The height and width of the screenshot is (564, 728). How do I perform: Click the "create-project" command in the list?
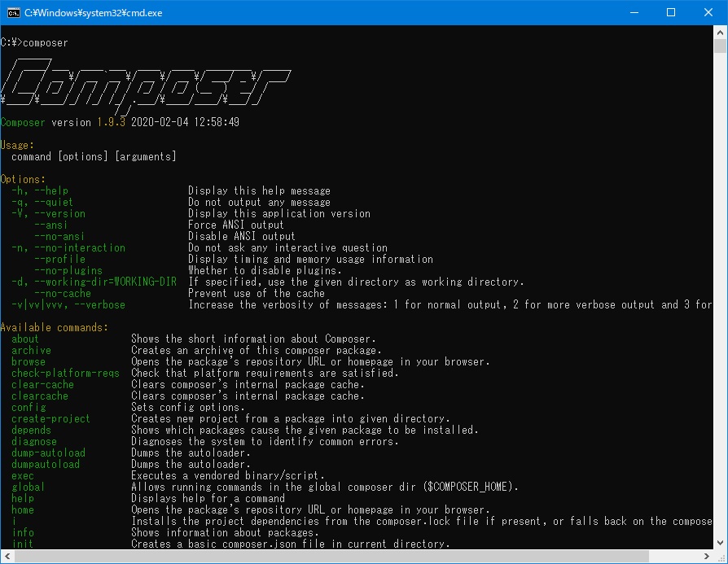click(50, 418)
